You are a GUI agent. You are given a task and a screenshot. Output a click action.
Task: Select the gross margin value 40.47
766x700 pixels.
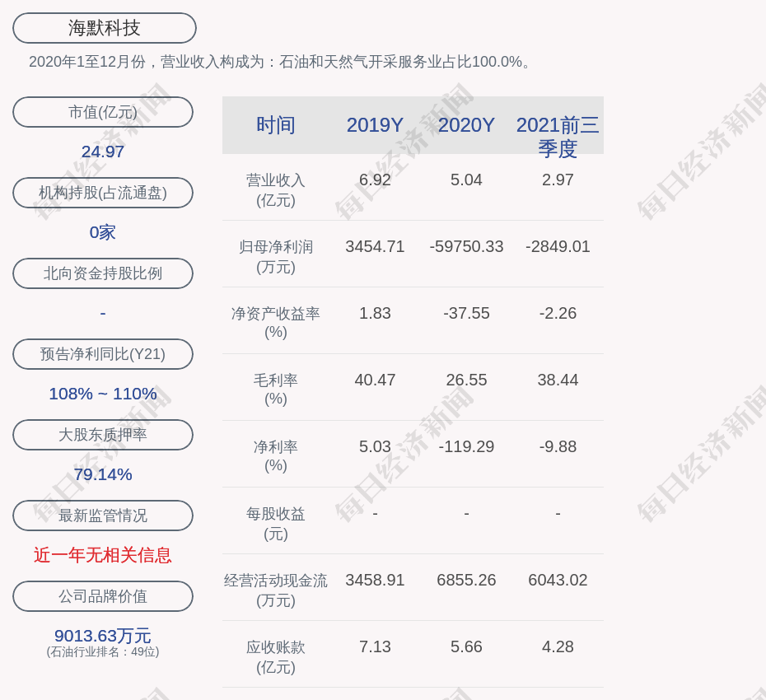click(375, 380)
